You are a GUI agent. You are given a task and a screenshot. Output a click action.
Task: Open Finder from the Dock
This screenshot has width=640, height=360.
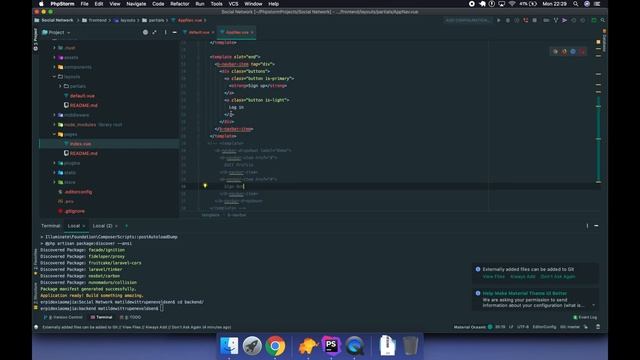point(229,346)
